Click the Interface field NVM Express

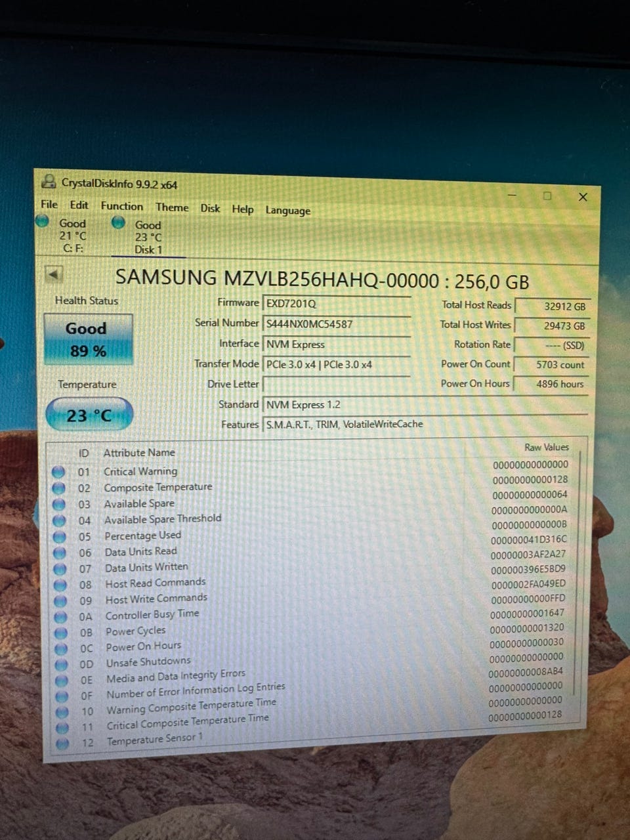(337, 345)
